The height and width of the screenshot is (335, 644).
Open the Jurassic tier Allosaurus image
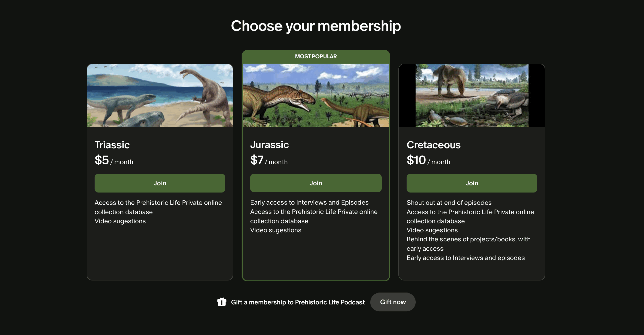[315, 95]
